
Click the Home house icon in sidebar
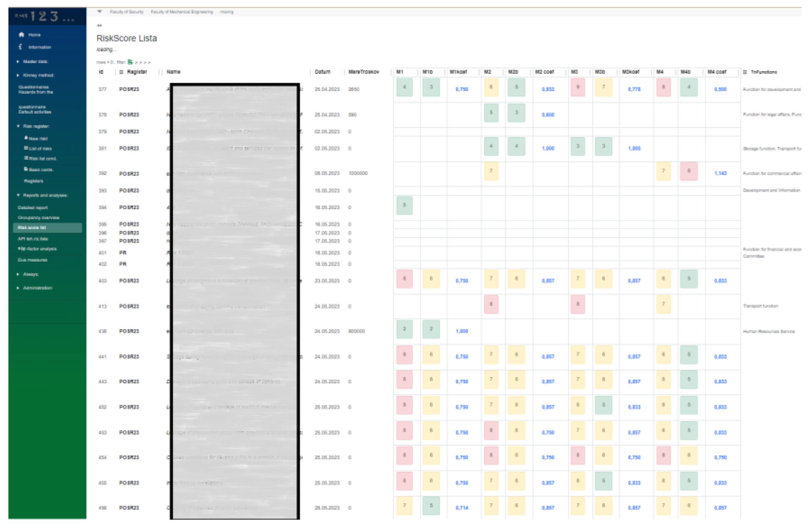click(21, 35)
